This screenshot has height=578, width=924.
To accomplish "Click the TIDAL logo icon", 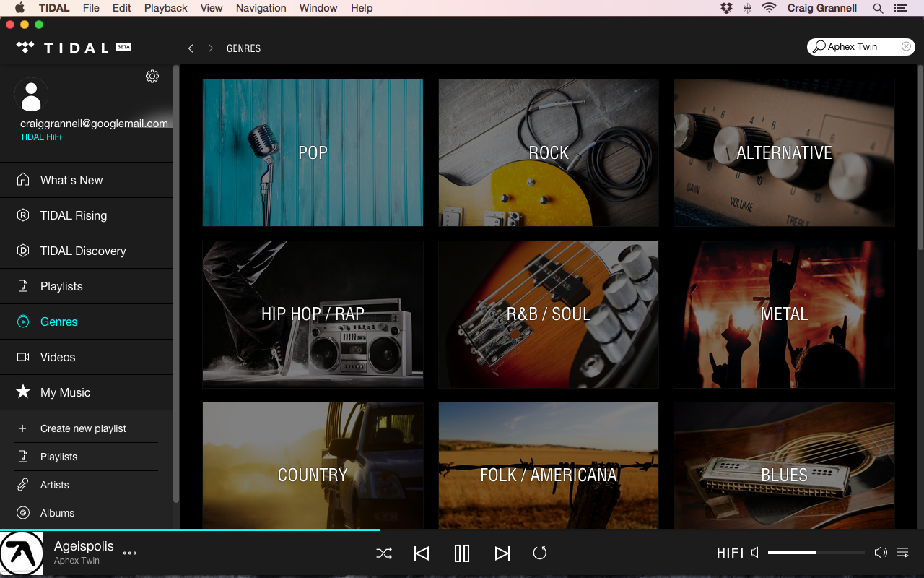I will [x=25, y=48].
